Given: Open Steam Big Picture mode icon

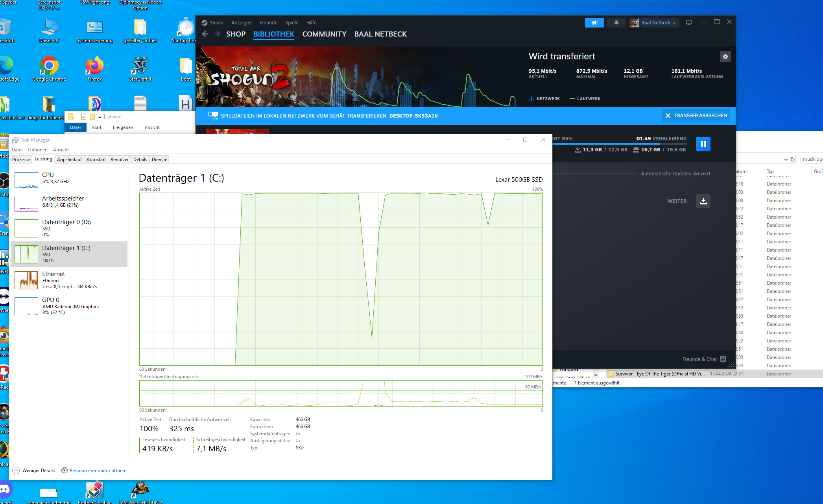Looking at the screenshot, I should point(688,23).
